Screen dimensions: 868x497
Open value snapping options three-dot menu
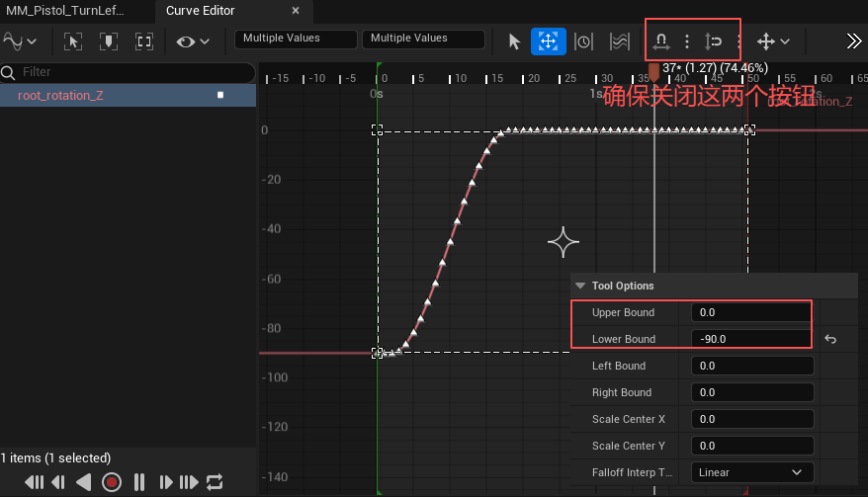coord(739,41)
